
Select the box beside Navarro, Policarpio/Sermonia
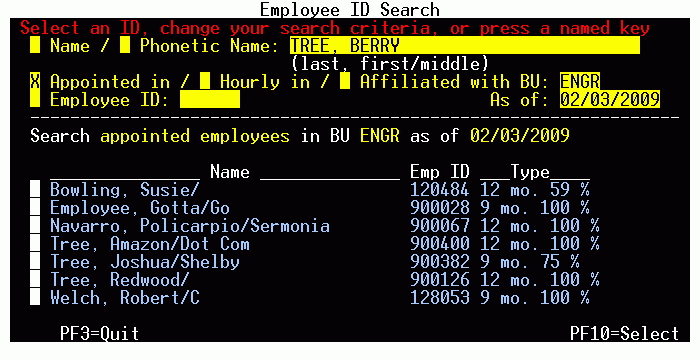pos(35,225)
